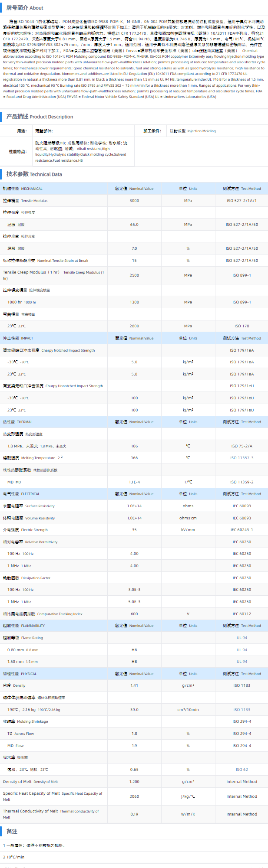Click the UL 94 link for 0.80 mm

[x=242, y=650]
